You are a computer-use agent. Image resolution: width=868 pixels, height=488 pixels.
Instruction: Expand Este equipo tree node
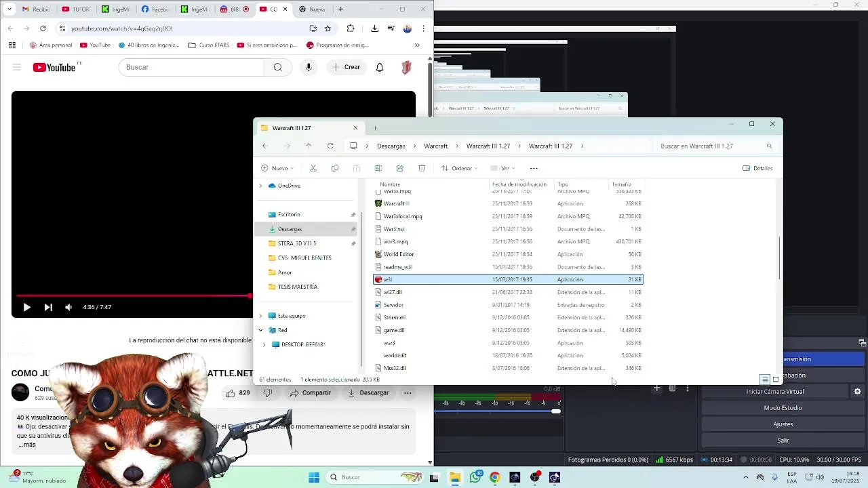(x=260, y=316)
